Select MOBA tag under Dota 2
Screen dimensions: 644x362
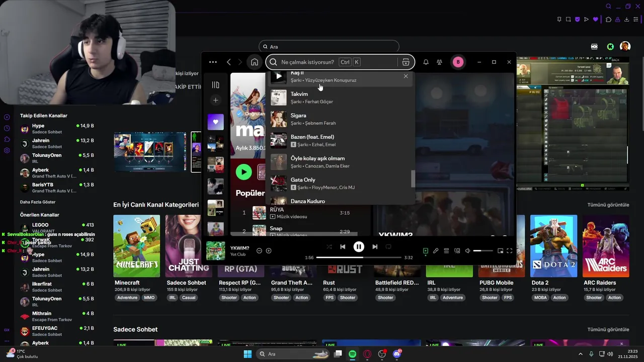540,298
